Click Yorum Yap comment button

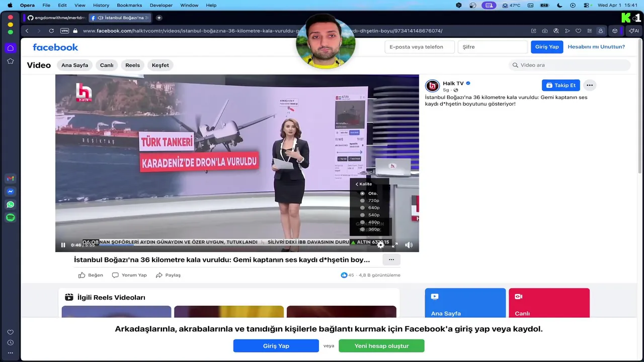(x=129, y=275)
